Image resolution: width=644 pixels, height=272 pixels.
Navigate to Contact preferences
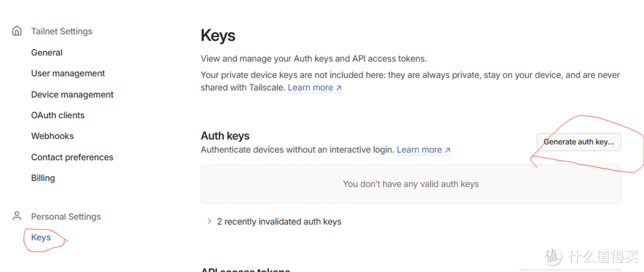(72, 157)
